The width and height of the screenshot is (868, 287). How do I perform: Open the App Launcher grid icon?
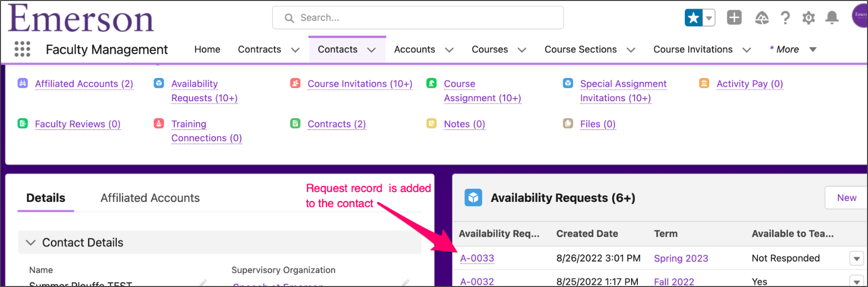click(22, 49)
